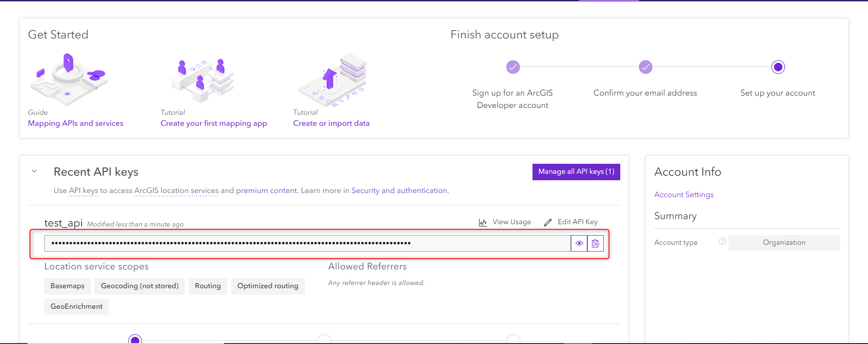Open Manage all API keys

pos(576,172)
